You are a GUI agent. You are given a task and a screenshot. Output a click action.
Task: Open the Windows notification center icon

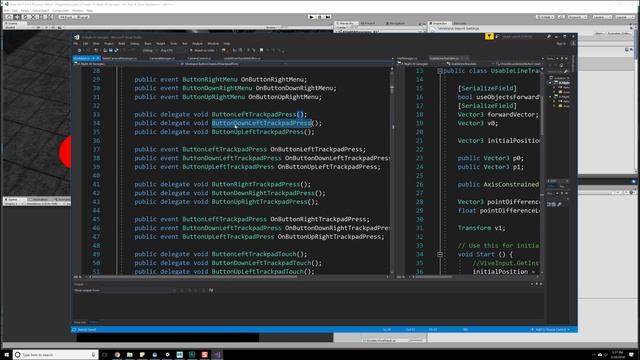pos(632,354)
